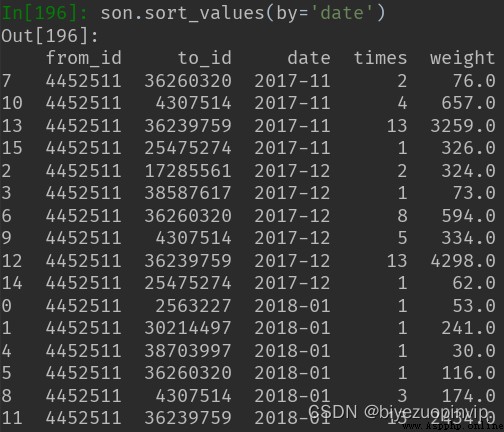504x432 pixels.
Task: Click row index 7
Action: [6, 81]
